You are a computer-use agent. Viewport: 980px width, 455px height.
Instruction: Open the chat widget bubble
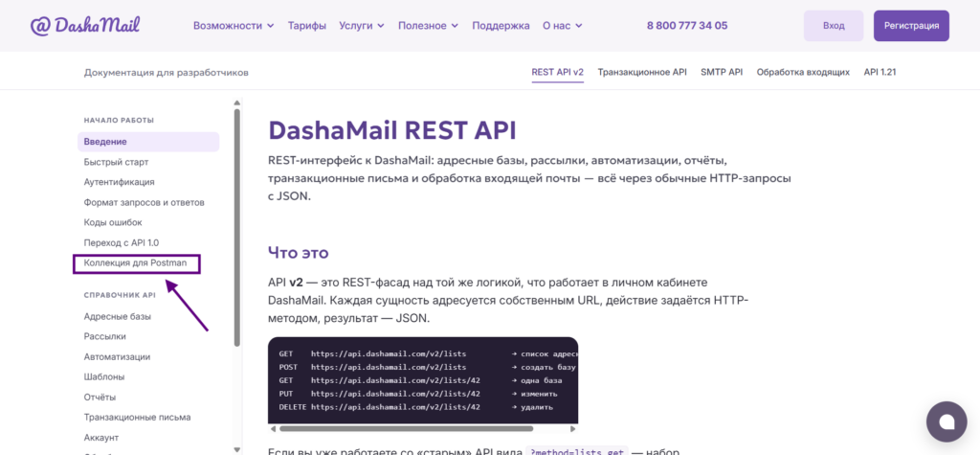tap(947, 421)
